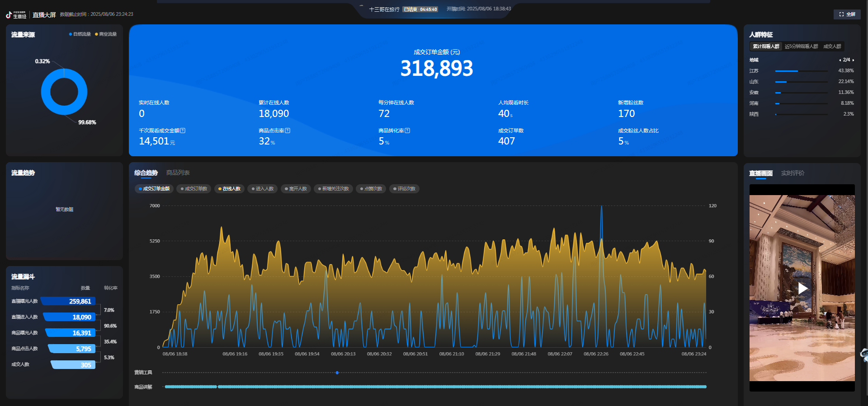Click the blue 营销工具 timeline dot
Screen dimensions: 868x406
point(337,373)
